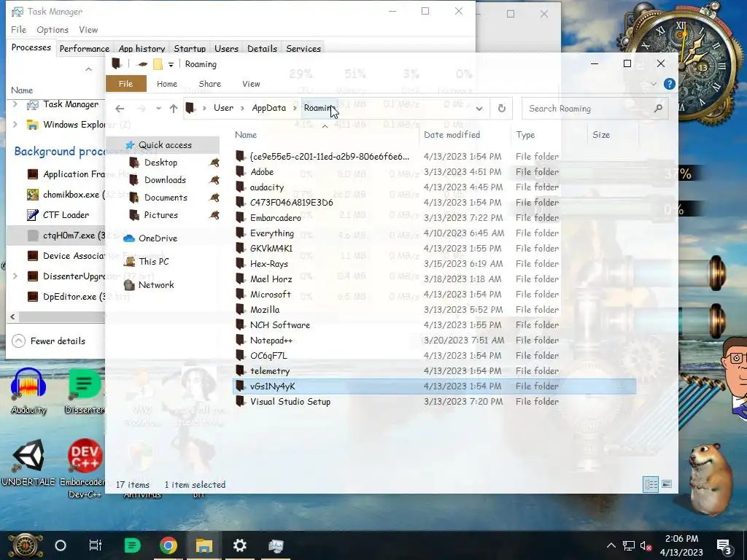Open the Share ribbon tab
The image size is (747, 560).
[209, 84]
